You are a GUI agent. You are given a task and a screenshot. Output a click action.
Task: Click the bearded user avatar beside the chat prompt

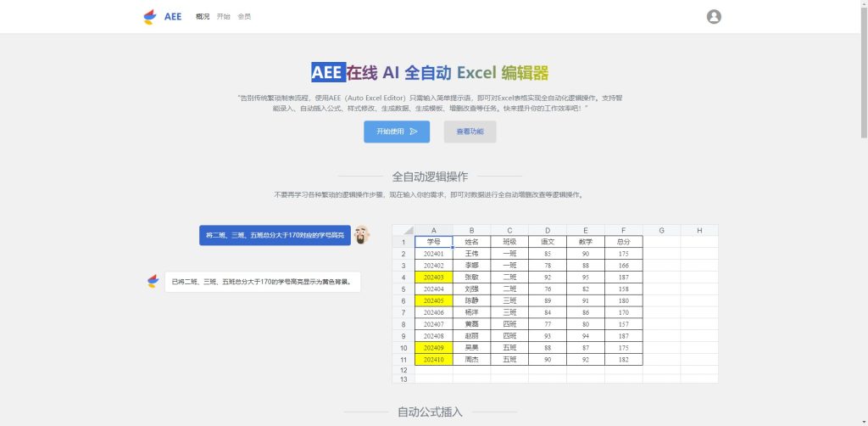(x=361, y=235)
